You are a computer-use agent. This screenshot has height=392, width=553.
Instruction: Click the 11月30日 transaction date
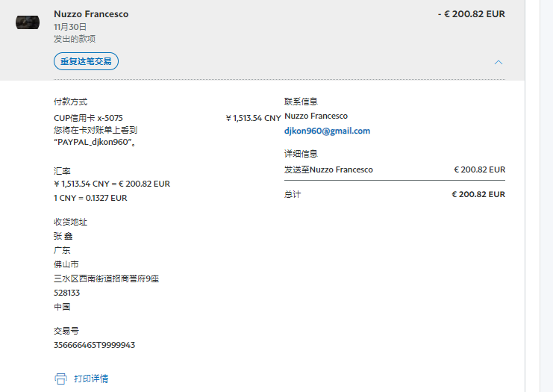coord(65,27)
